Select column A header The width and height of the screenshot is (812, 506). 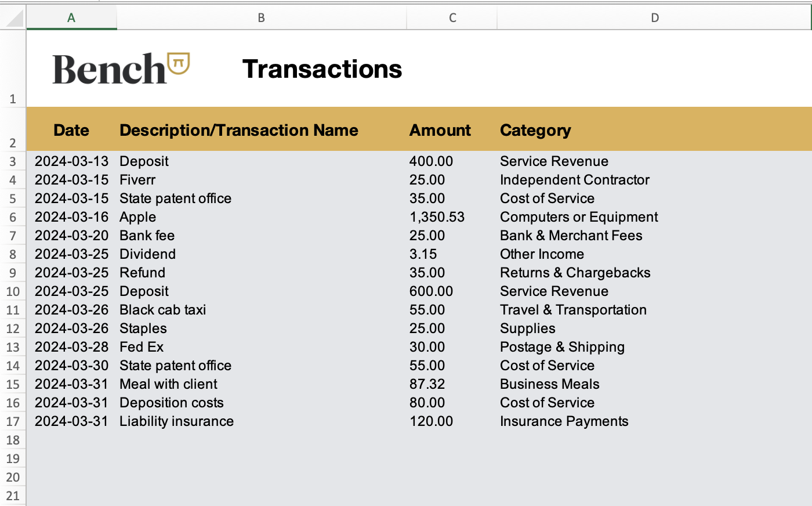(71, 18)
